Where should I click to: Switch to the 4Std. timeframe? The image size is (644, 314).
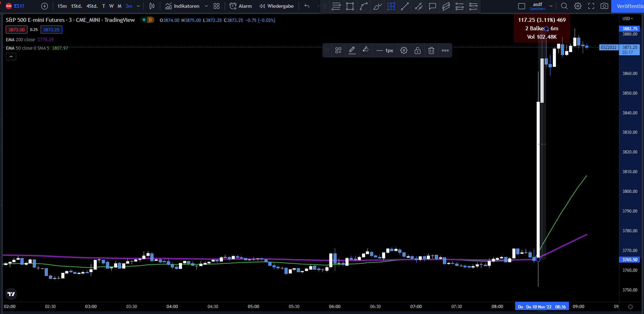pyautogui.click(x=92, y=6)
